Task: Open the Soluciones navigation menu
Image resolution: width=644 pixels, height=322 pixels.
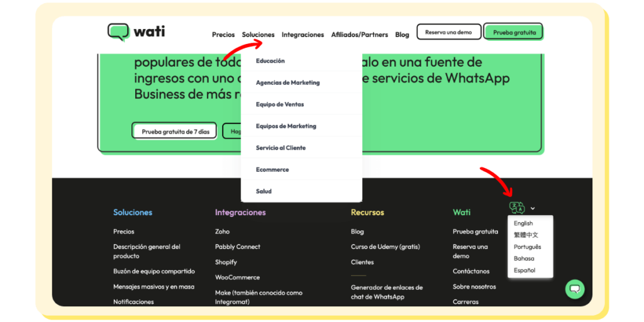Action: click(258, 35)
